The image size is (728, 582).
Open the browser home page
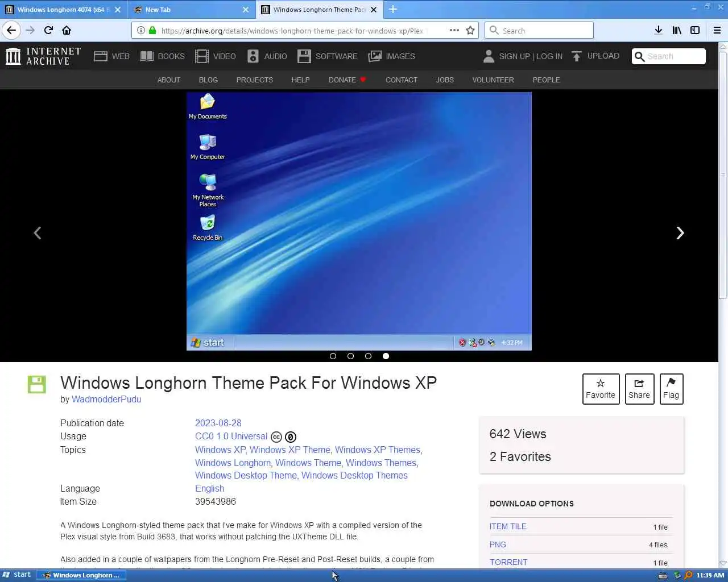click(x=67, y=30)
